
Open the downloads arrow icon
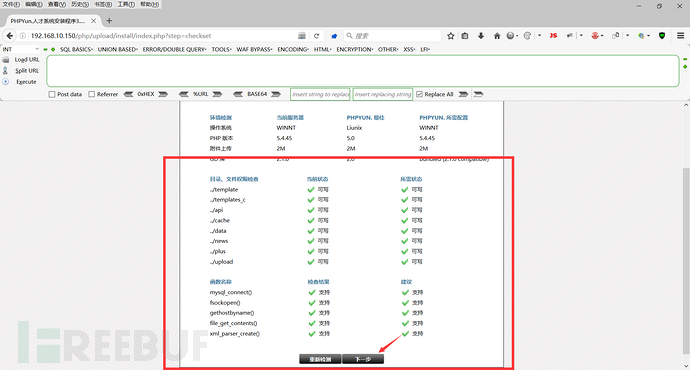pos(481,36)
